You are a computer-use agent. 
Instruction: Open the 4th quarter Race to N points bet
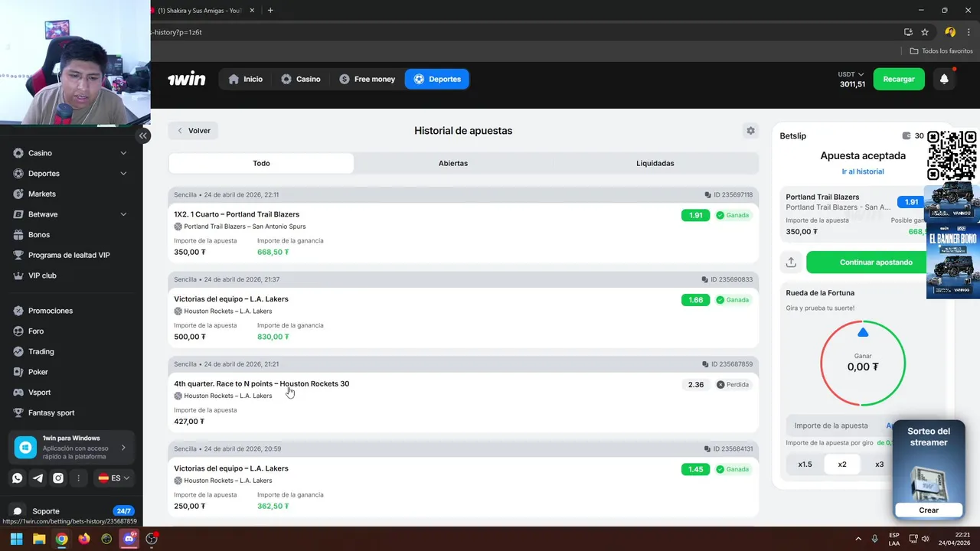point(262,384)
